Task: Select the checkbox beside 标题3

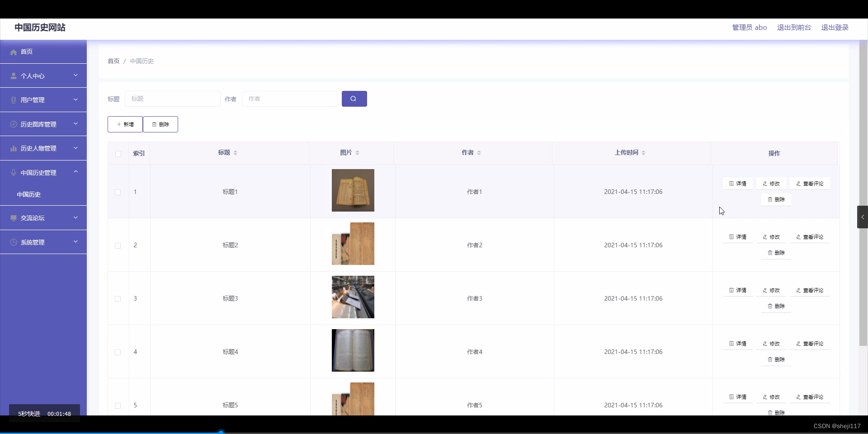Action: [x=118, y=299]
